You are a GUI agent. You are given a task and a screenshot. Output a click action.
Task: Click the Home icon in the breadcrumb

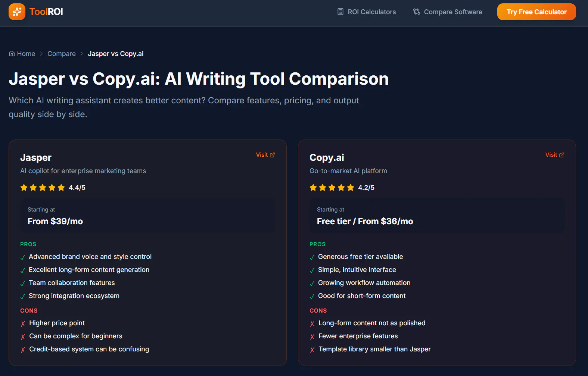(x=12, y=54)
